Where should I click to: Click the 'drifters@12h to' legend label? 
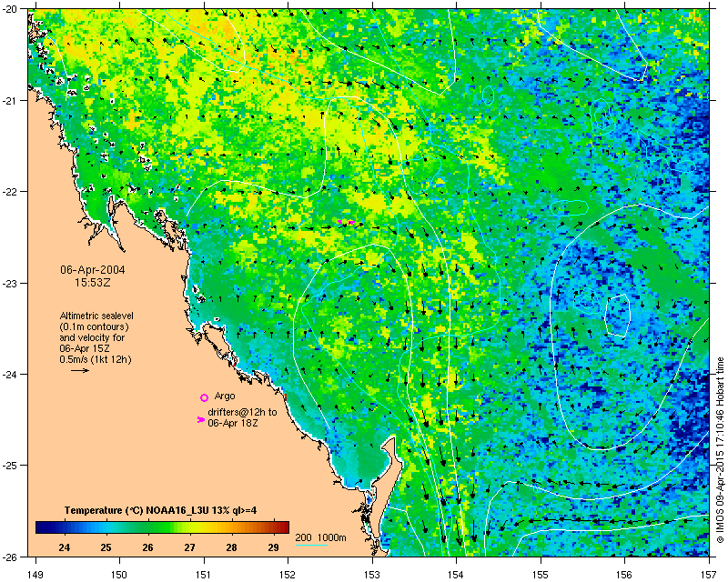point(242,412)
